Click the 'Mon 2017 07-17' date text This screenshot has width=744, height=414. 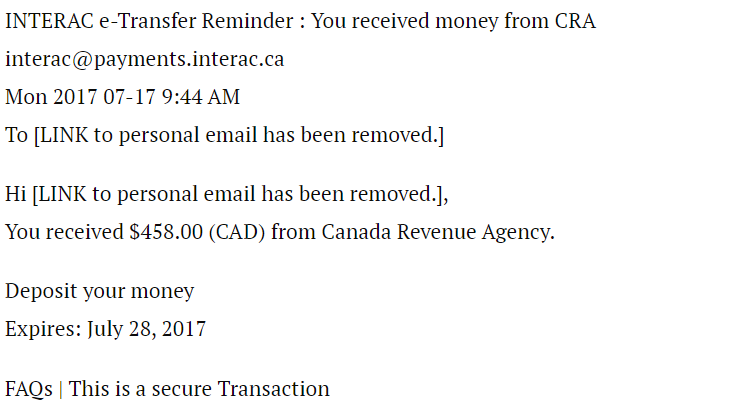point(80,97)
